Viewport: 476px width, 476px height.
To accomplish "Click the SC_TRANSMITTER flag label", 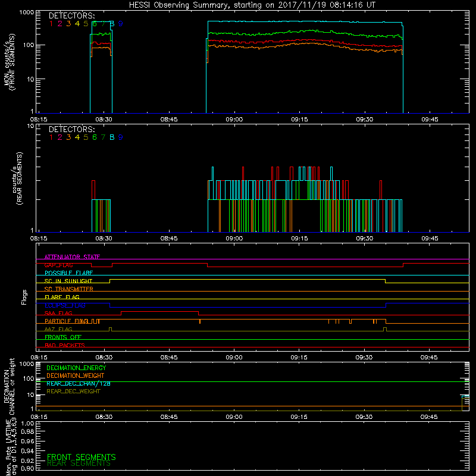I will point(69,289).
